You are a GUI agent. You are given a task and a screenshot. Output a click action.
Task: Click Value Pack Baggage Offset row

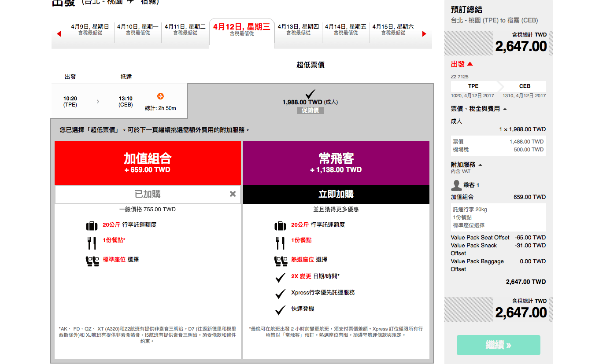coord(498,265)
